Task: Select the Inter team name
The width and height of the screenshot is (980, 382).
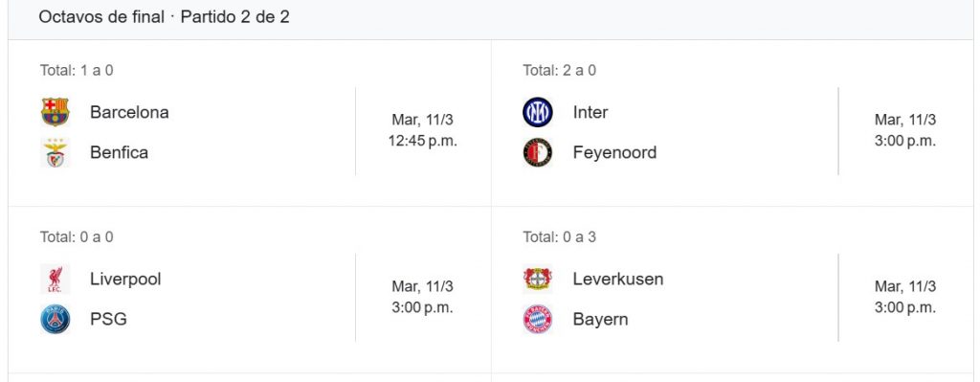Action: (x=590, y=112)
